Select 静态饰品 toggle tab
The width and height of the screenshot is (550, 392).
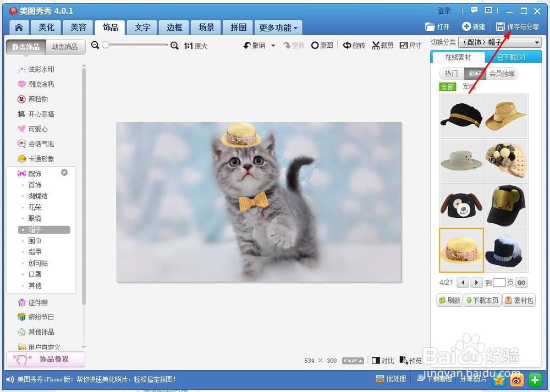pyautogui.click(x=26, y=47)
